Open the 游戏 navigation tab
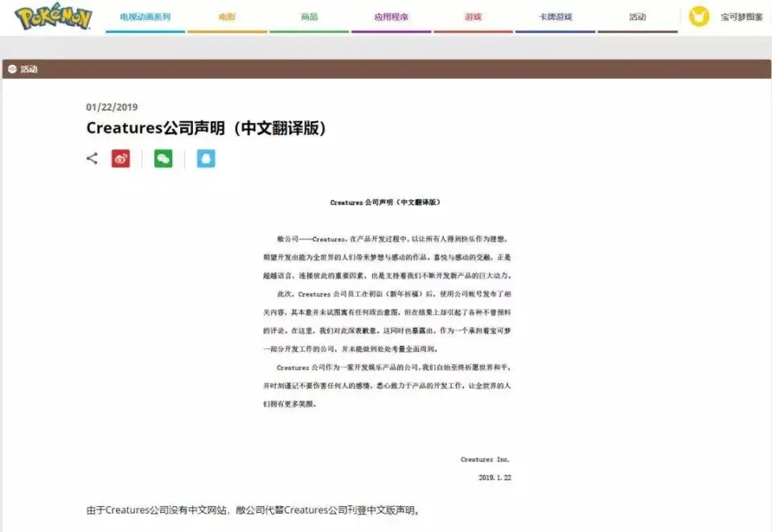772x532 pixels. [473, 14]
